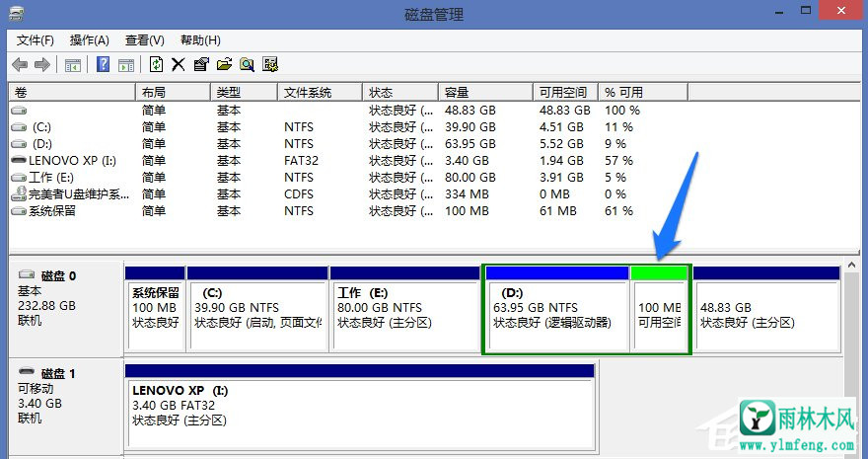Image resolution: width=868 pixels, height=459 pixels.
Task: Select the 工作 (E:) 80.00 GB partition block
Action: pos(404,309)
